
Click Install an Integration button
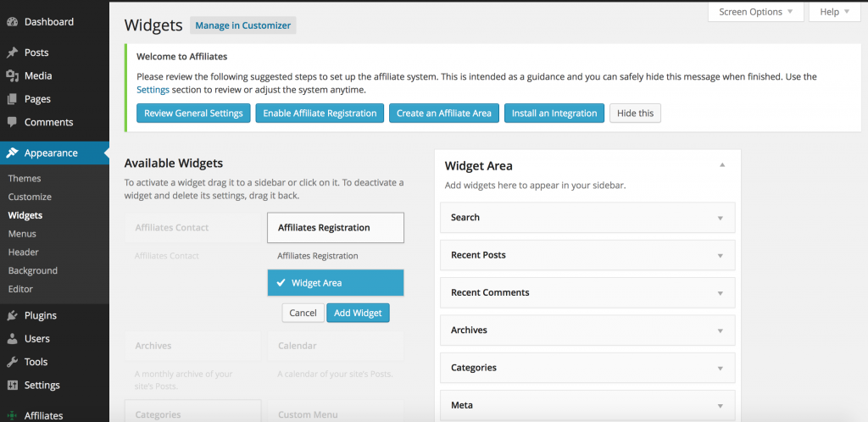554,114
